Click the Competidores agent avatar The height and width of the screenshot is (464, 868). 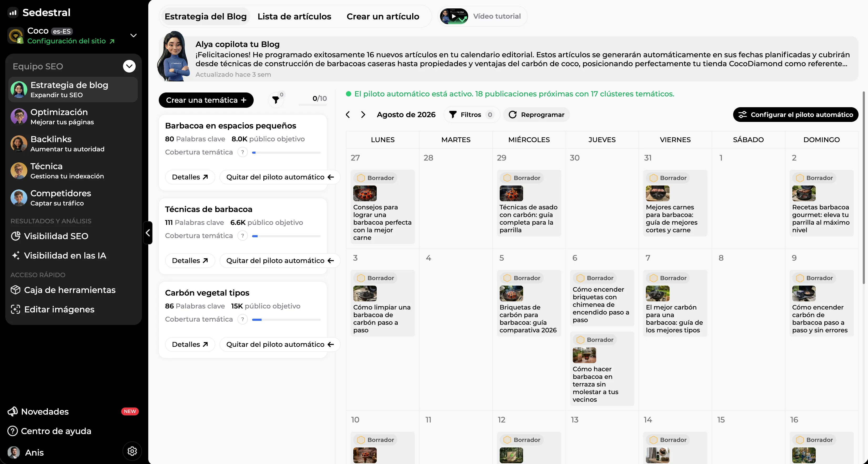coord(19,198)
